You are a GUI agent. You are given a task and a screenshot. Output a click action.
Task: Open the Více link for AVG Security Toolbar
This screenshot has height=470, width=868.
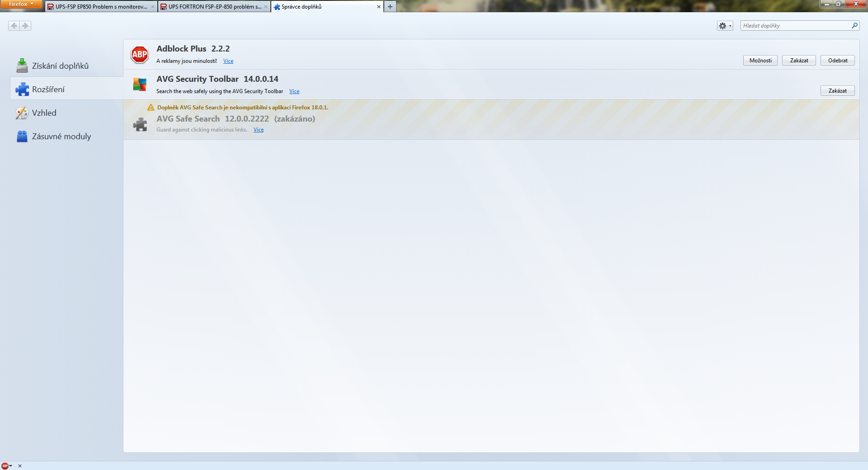[294, 91]
